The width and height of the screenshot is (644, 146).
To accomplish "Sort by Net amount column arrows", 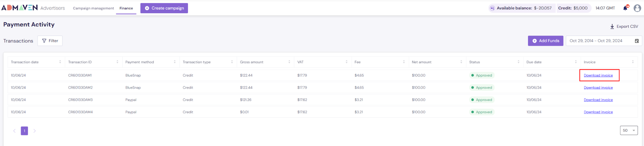I will [x=461, y=62].
